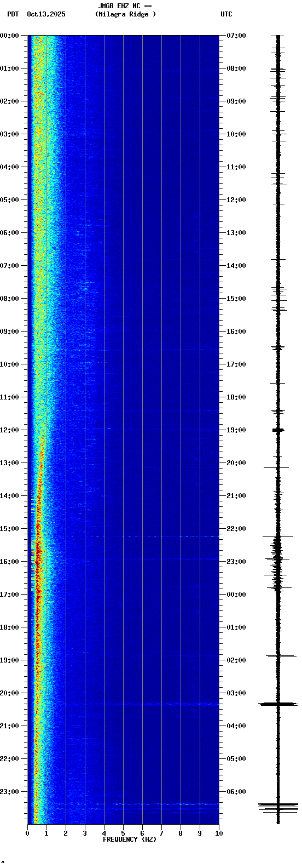Click the 00:00 label on the UTC axis

236,595
